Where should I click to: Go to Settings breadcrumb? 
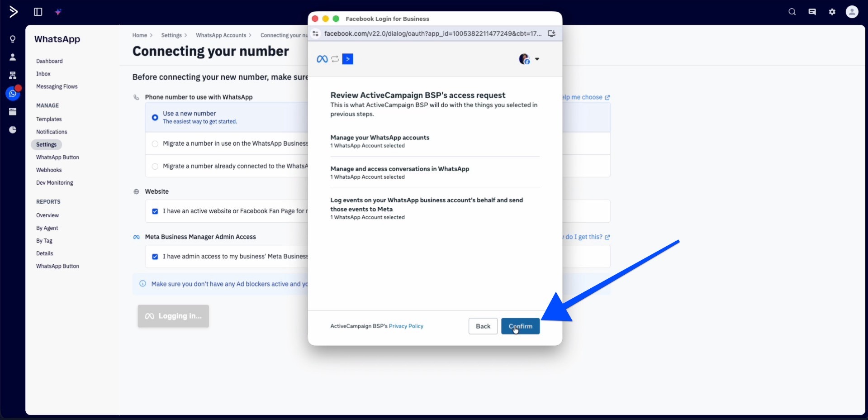coord(171,35)
